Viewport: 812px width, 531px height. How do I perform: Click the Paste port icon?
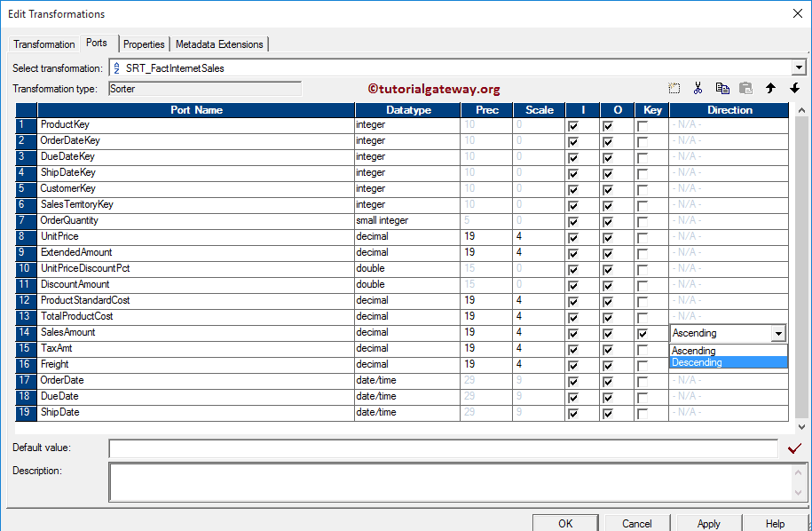tap(746, 88)
